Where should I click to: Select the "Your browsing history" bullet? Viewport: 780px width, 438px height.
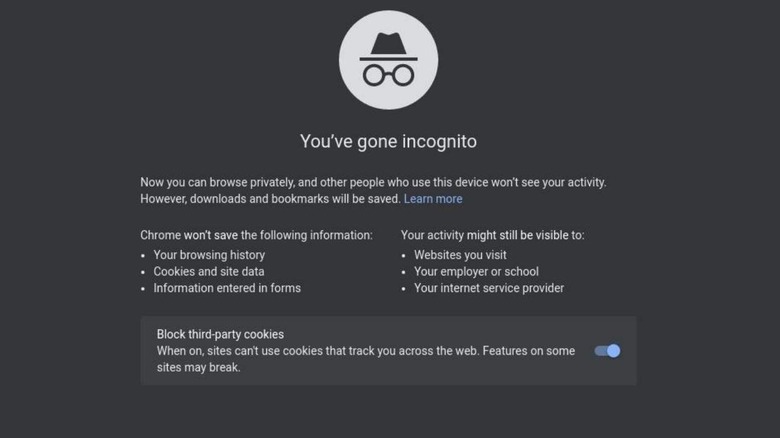tap(208, 254)
